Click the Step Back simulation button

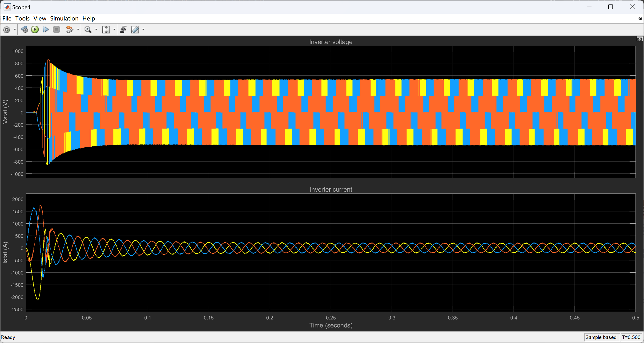(24, 30)
